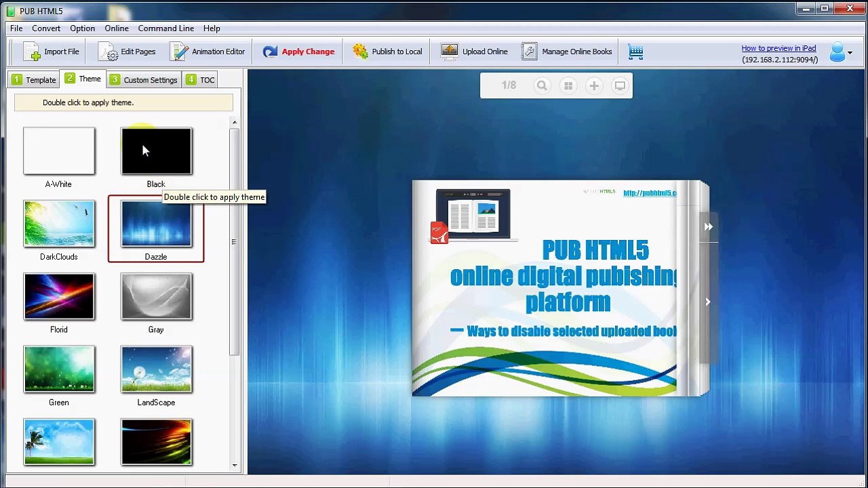868x488 pixels.
Task: Select the Gray theme thumbnail
Action: pos(157,296)
